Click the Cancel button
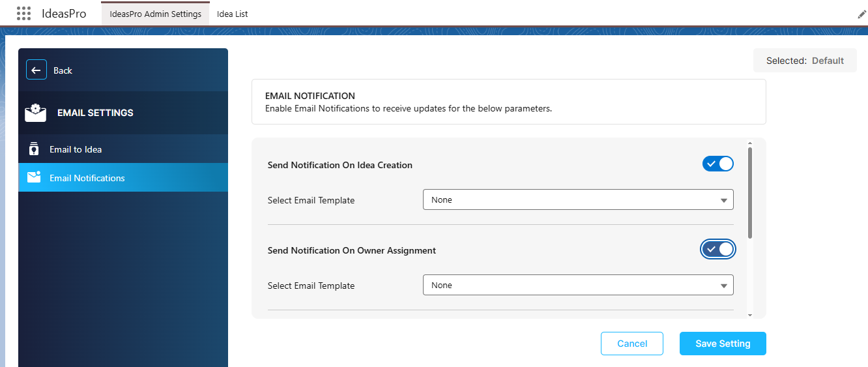This screenshot has height=367, width=868. point(632,344)
